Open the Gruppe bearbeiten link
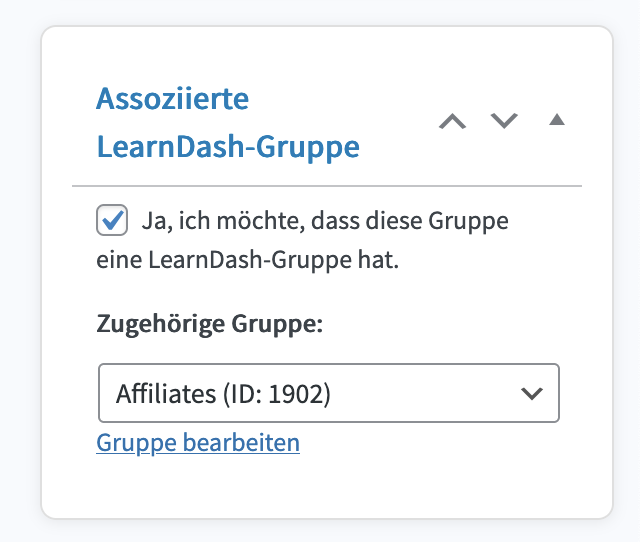This screenshot has height=542, width=640. 198,443
